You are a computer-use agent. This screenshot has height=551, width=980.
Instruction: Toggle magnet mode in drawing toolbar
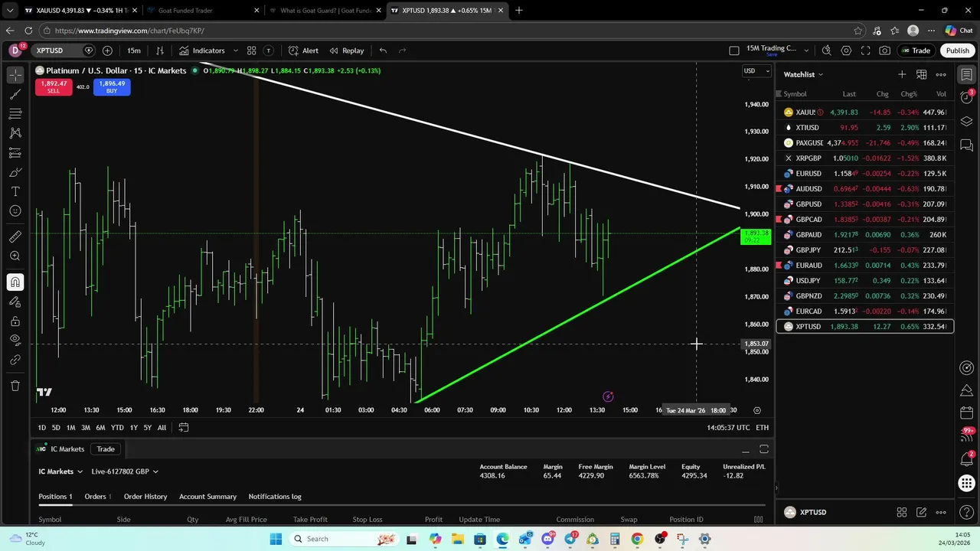[x=15, y=282]
